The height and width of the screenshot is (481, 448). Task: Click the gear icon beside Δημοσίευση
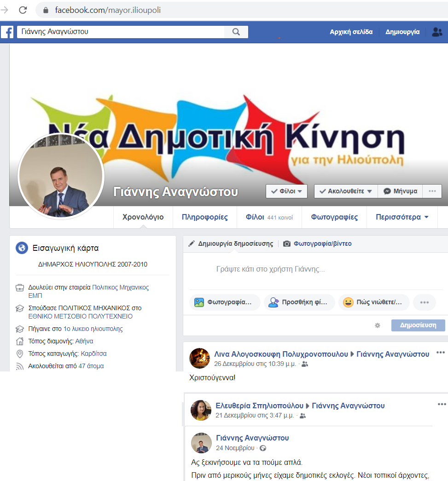pos(378,325)
